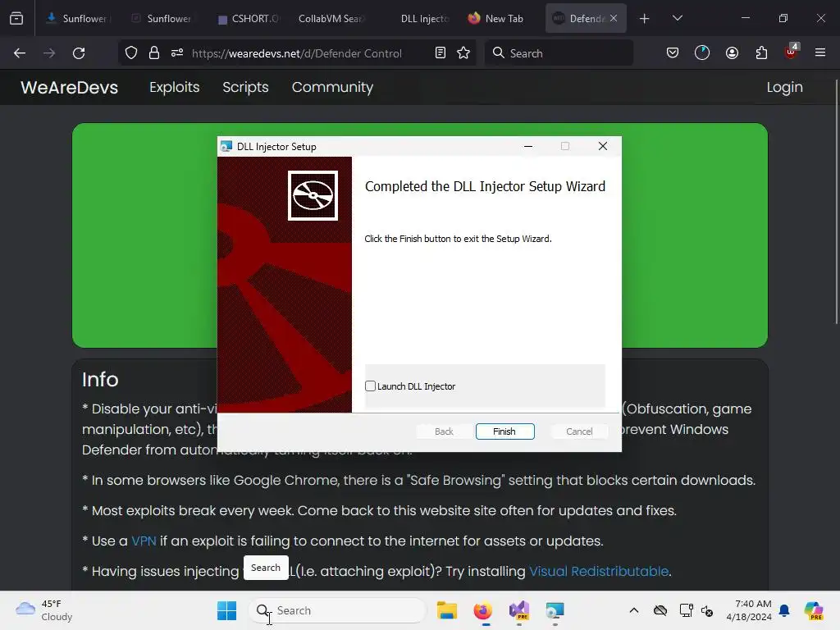Click the Back button in the setup wizard
Viewport: 840px width, 630px height.
coord(444,431)
